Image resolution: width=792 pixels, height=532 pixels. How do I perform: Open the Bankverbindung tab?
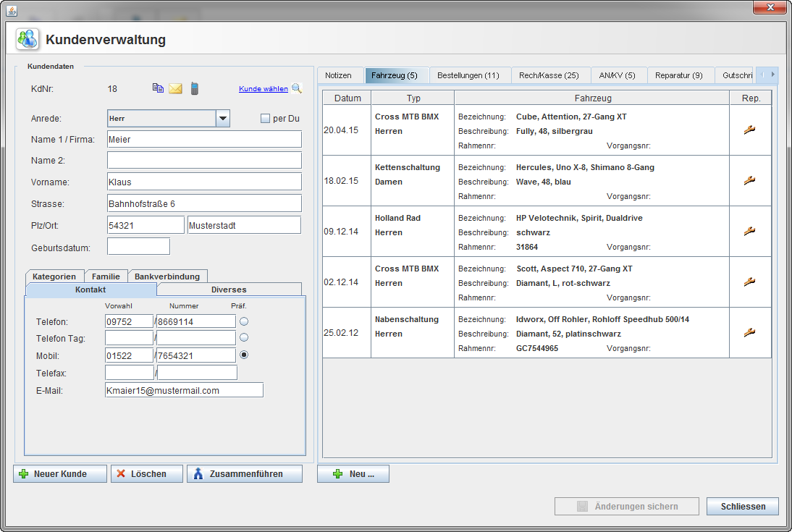click(x=167, y=276)
